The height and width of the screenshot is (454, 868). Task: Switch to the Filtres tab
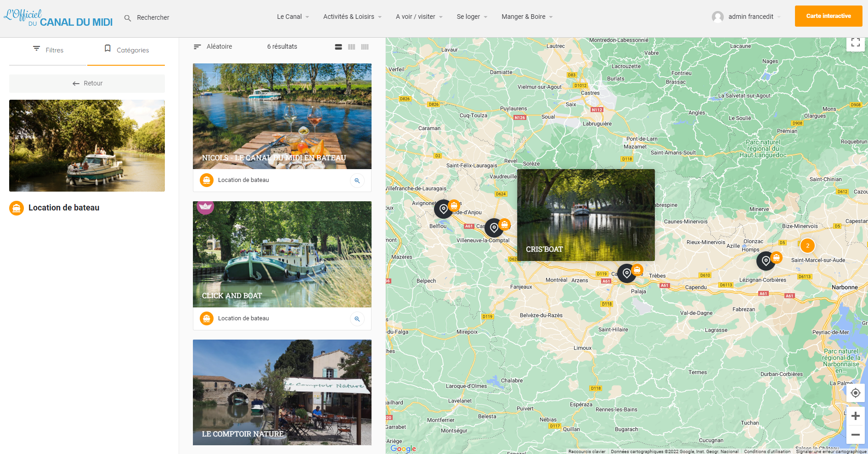point(48,50)
